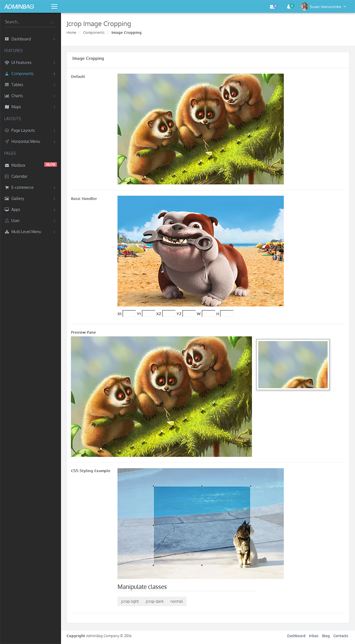This screenshot has height=644, width=355.
Task: Click the search magnifier icon
Action: (x=52, y=22)
